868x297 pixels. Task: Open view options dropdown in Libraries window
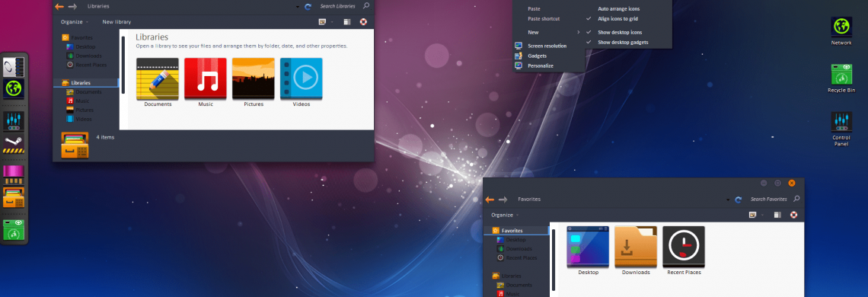tap(332, 22)
